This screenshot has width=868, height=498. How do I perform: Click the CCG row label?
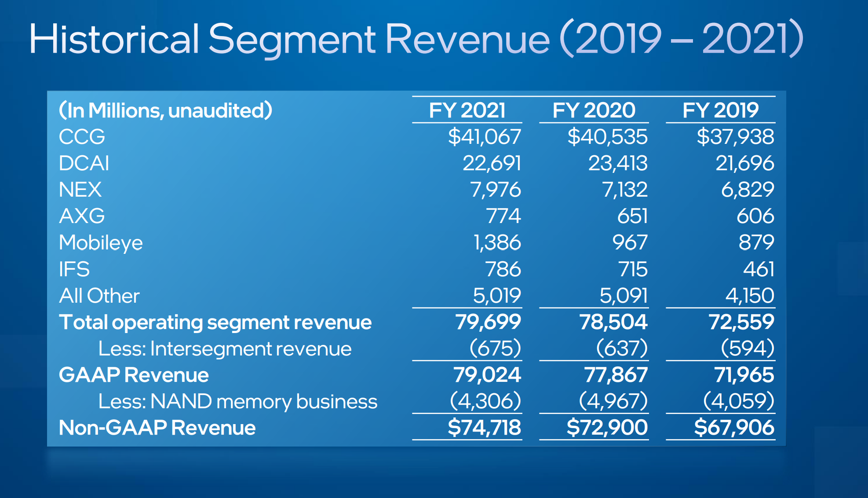pos(82,137)
